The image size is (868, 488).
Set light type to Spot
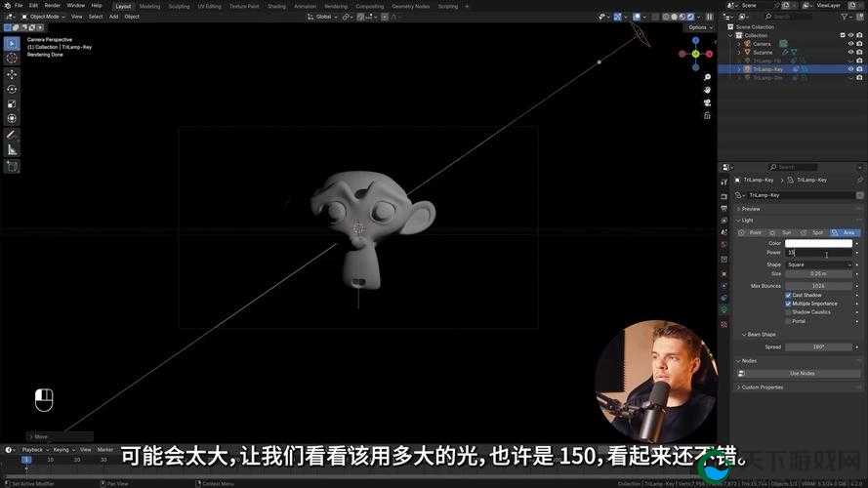812,232
